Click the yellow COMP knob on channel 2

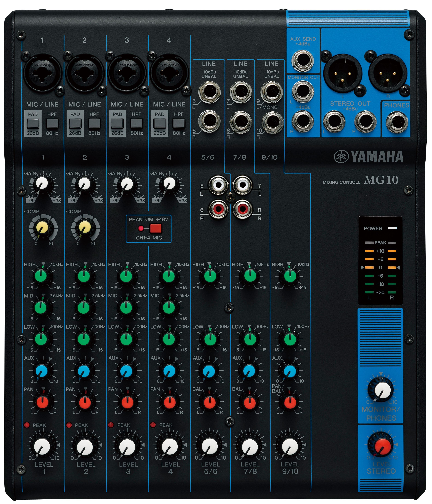pyautogui.click(x=85, y=227)
